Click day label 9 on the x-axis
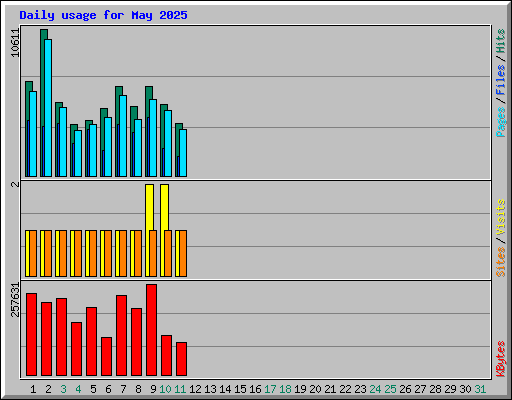Screen dimensions: 512x400 click(x=153, y=389)
